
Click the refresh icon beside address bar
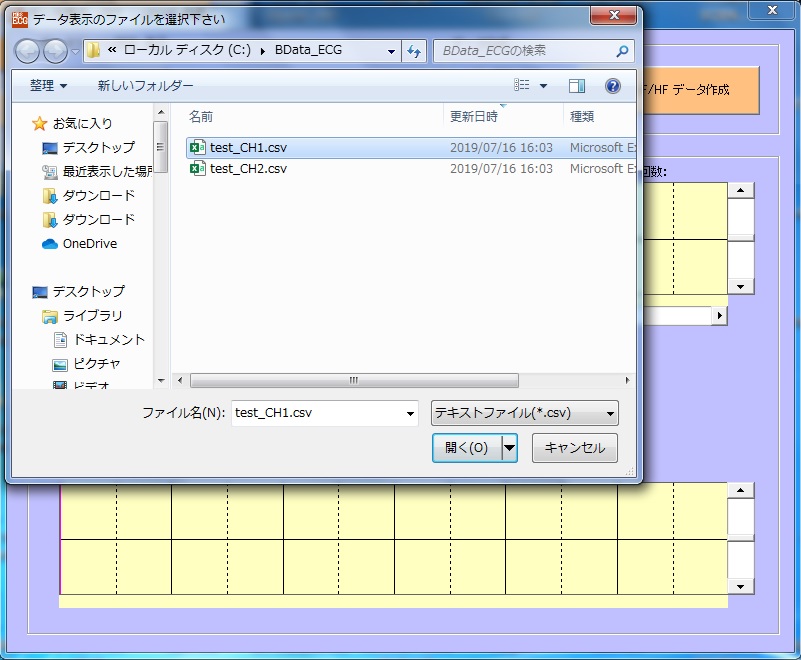point(414,51)
